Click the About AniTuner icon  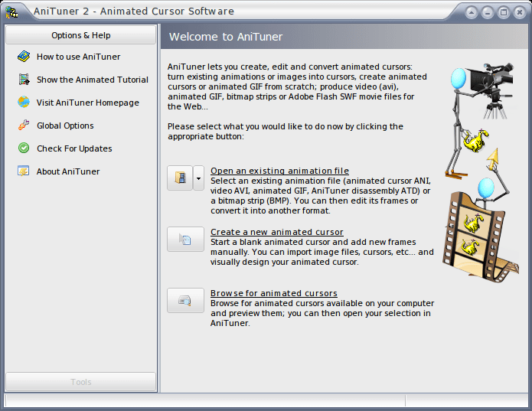click(24, 171)
